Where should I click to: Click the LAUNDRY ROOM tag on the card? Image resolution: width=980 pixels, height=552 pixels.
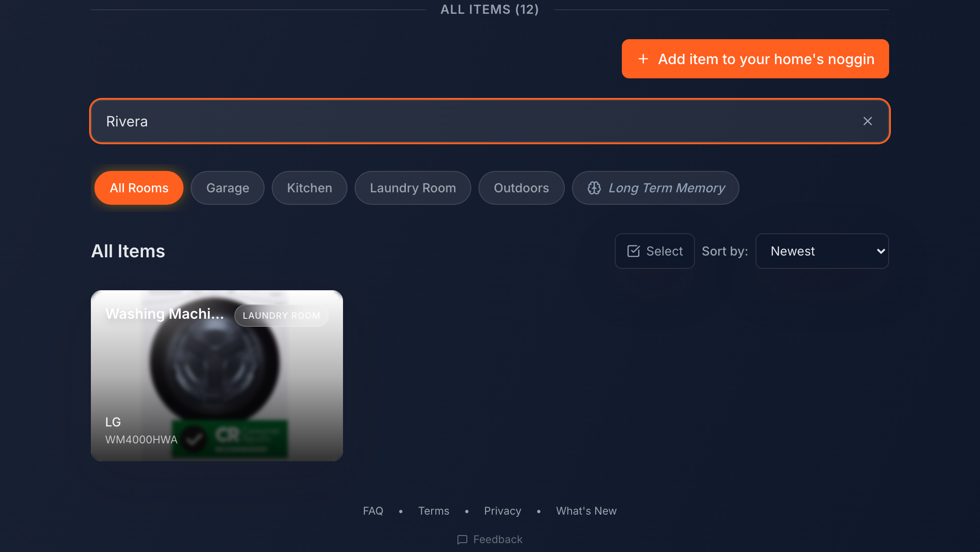pyautogui.click(x=282, y=316)
